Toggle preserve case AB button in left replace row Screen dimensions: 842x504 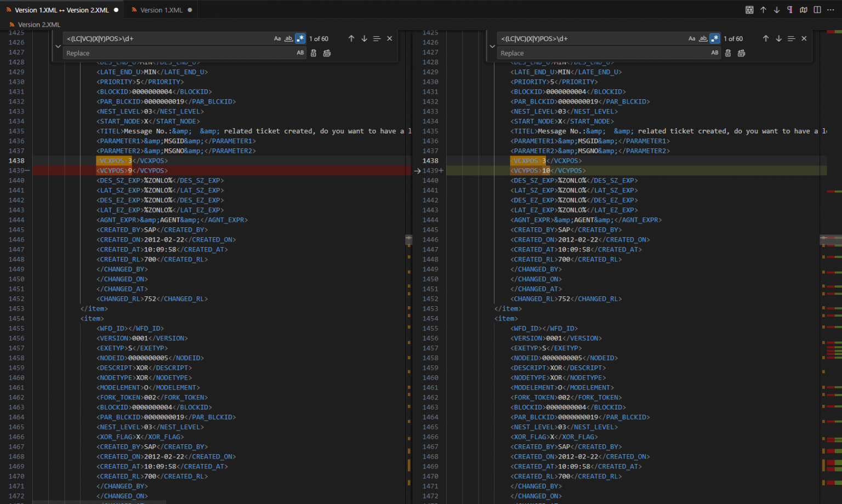tap(300, 53)
